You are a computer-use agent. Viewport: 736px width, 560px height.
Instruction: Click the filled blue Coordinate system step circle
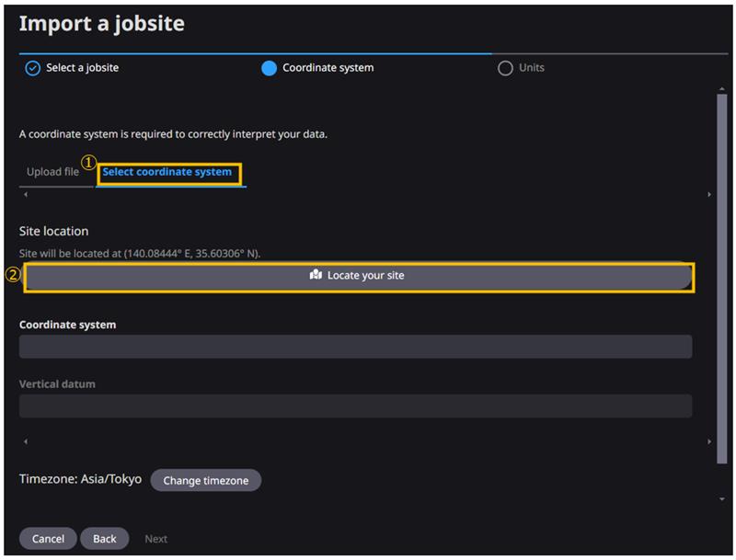click(x=269, y=68)
